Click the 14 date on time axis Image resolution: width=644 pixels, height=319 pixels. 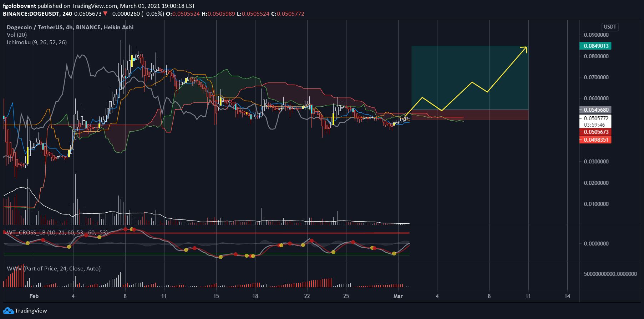(x=567, y=296)
